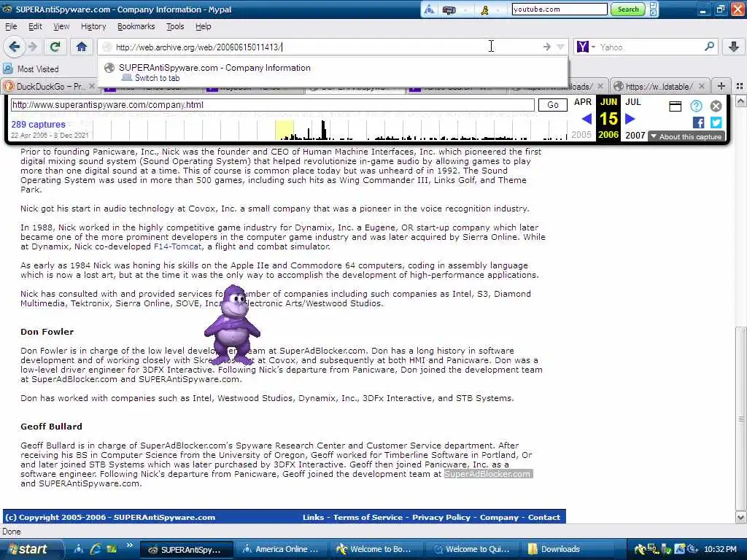747x560 pixels.
Task: Open the Yahoo search engine dropdown
Action: [x=593, y=47]
